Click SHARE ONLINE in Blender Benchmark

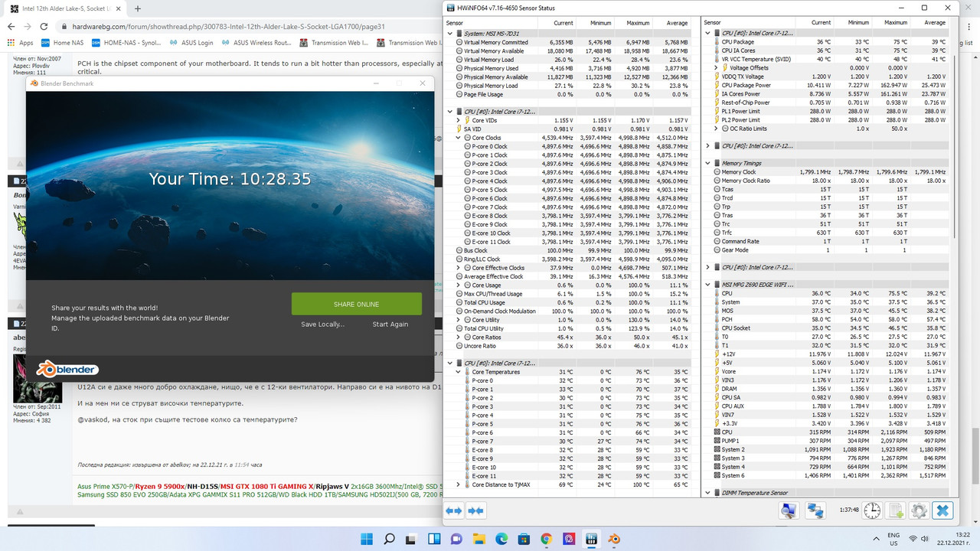356,304
